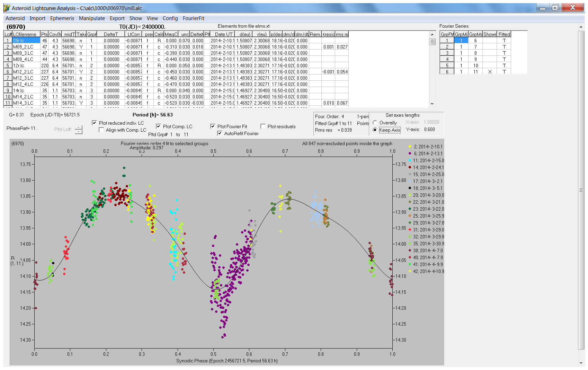This screenshot has width=588, height=370.
Task: Open the Ephemeris menu
Action: [x=62, y=18]
